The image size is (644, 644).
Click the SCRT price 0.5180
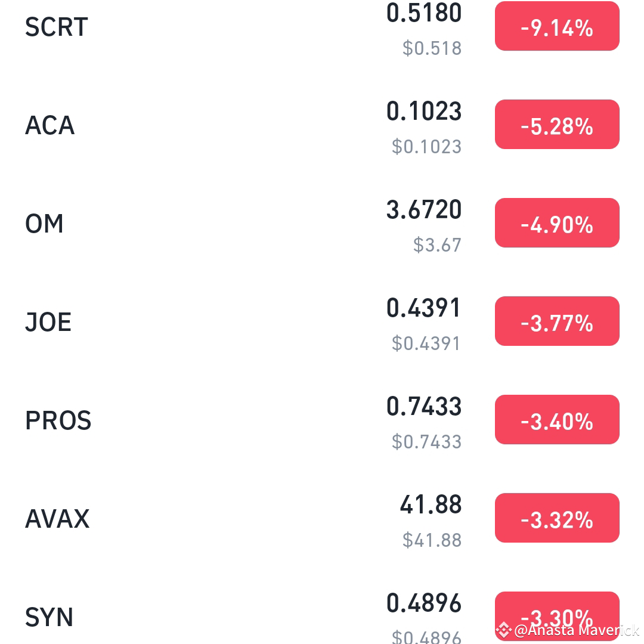(424, 13)
